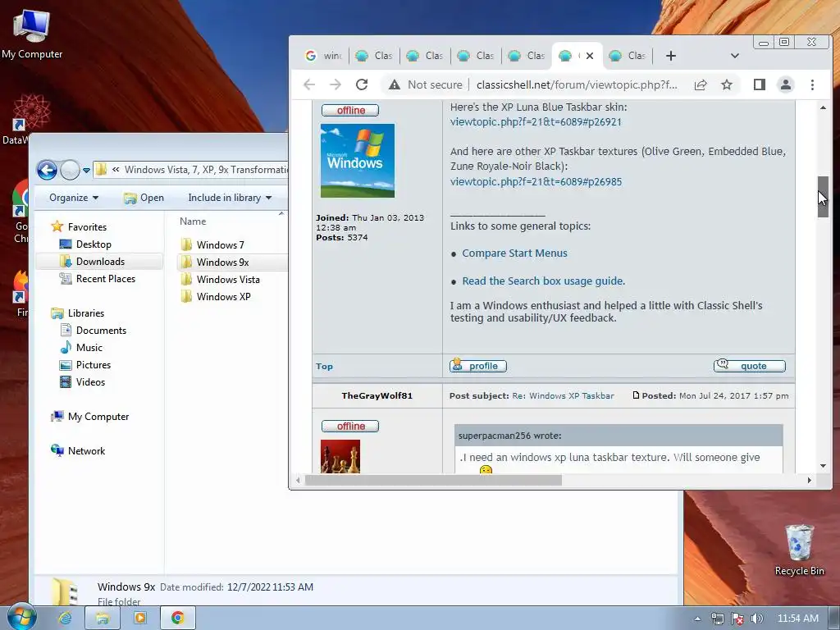Open the Organize dropdown menu
The image size is (840, 630).
coord(74,198)
